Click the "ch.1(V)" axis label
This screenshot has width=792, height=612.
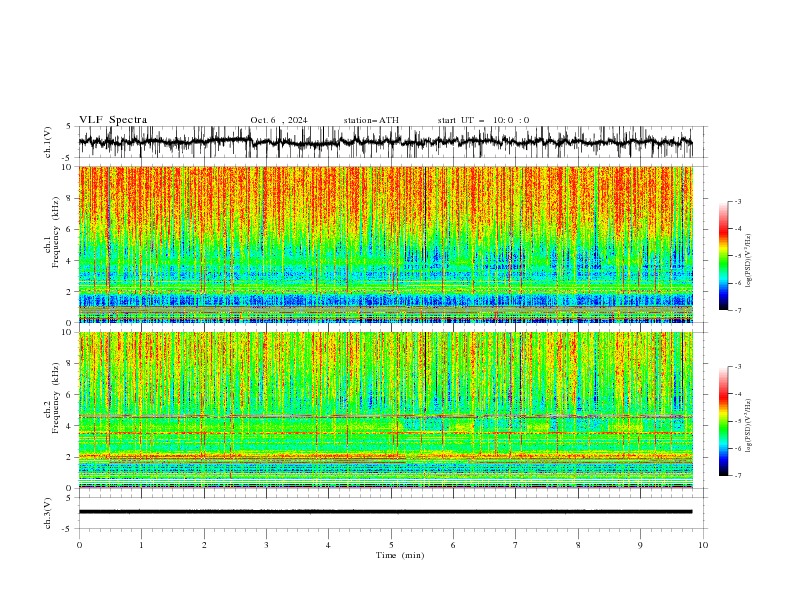point(48,142)
